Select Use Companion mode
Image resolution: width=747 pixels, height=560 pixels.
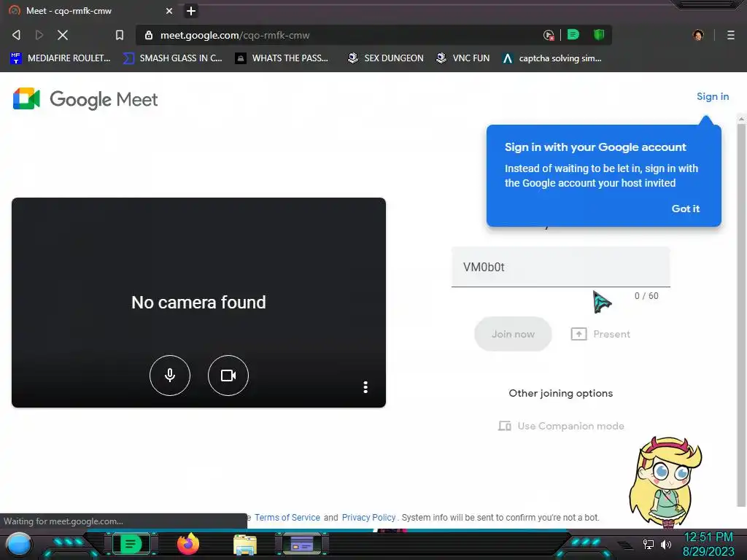pos(561,426)
